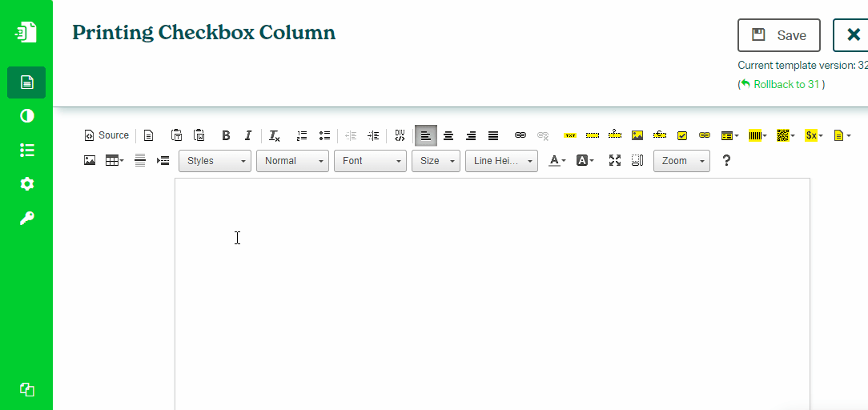This screenshot has width=868, height=410.
Task: Open Settings in the left sidebar
Action: (x=27, y=184)
